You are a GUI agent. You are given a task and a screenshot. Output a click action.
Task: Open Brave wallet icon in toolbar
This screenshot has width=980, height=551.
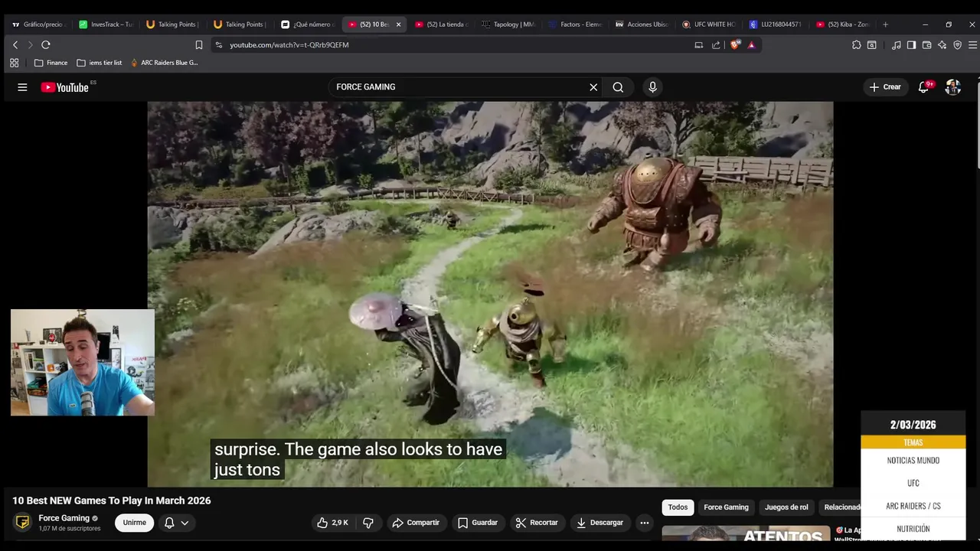pyautogui.click(x=926, y=45)
